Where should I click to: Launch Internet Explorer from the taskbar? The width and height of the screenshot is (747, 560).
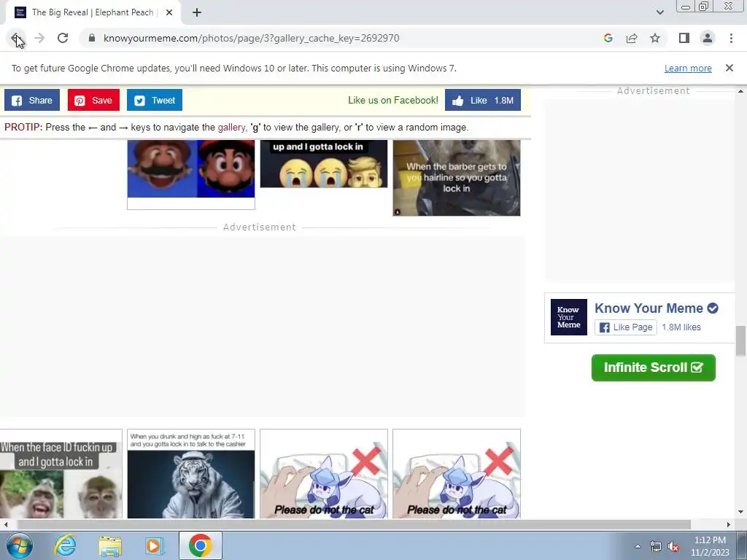coord(65,545)
